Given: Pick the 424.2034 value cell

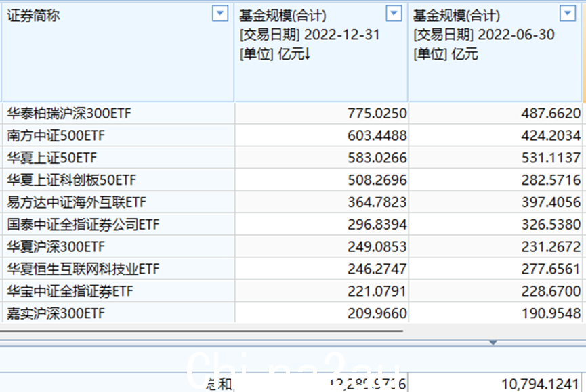Looking at the screenshot, I should click(x=495, y=135).
